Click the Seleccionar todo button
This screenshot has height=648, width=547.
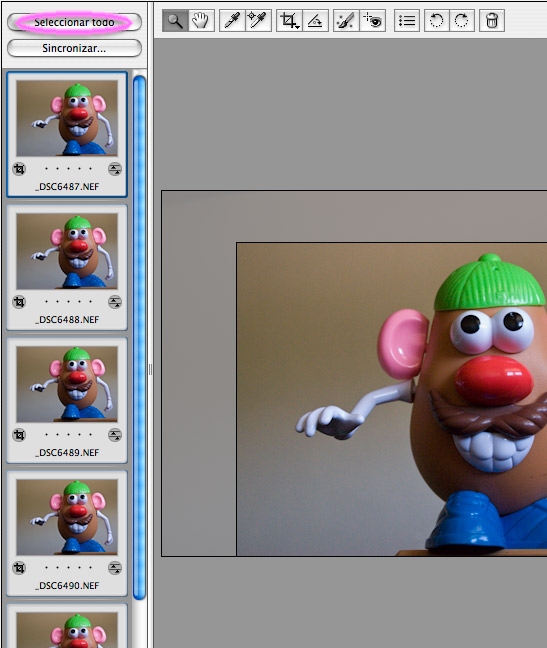[x=74, y=22]
